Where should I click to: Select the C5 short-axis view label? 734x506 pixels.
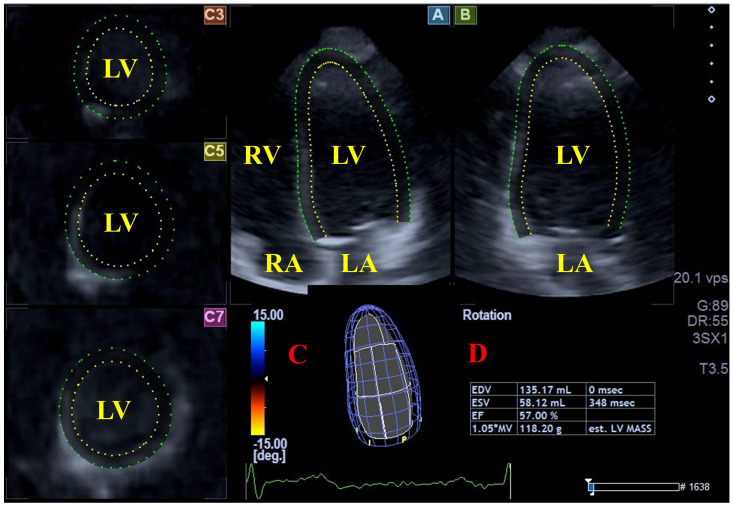(x=214, y=151)
